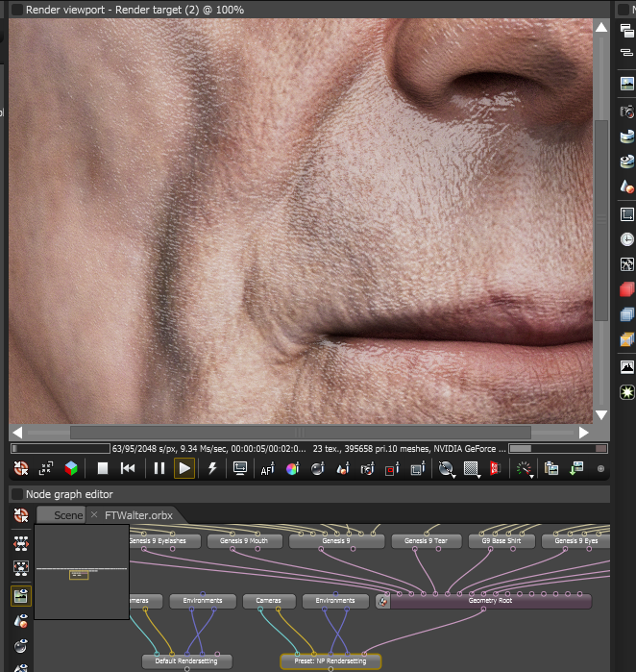The height and width of the screenshot is (672, 636).
Task: Pause the render
Action: [159, 468]
